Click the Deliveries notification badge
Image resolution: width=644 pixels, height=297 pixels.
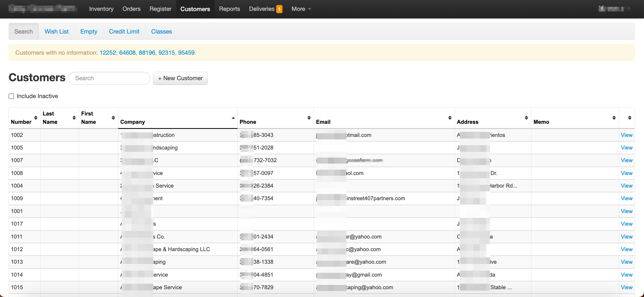(279, 9)
